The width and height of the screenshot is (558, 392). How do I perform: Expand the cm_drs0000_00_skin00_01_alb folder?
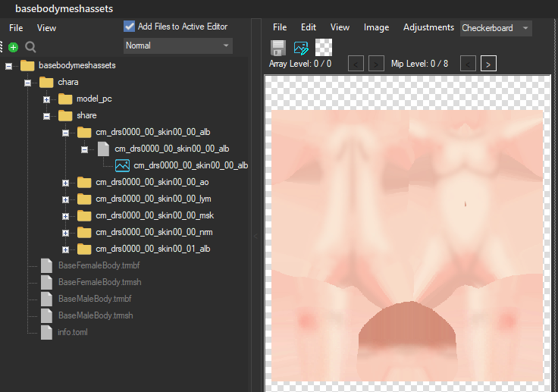(x=65, y=249)
